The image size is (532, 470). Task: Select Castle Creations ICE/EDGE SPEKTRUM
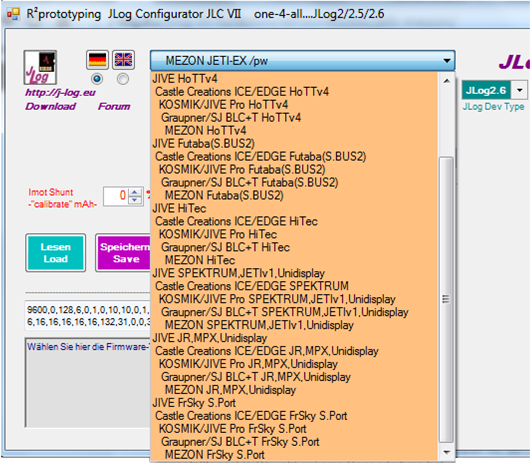point(294,286)
